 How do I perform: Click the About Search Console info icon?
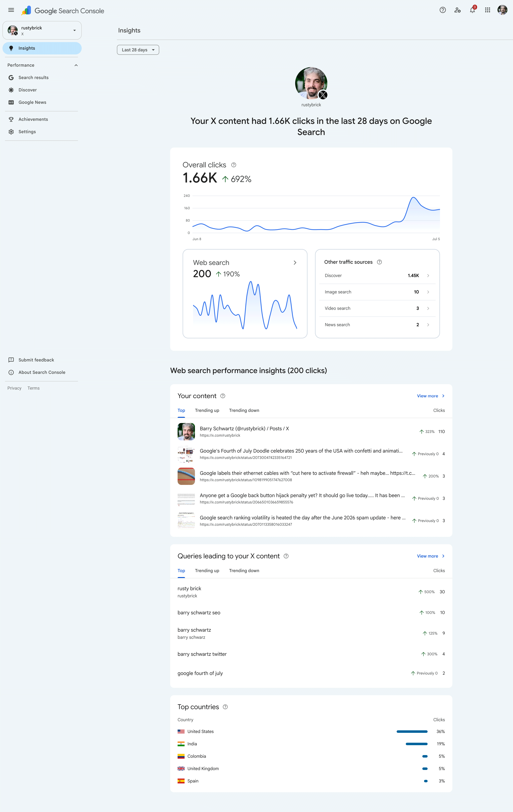point(11,372)
